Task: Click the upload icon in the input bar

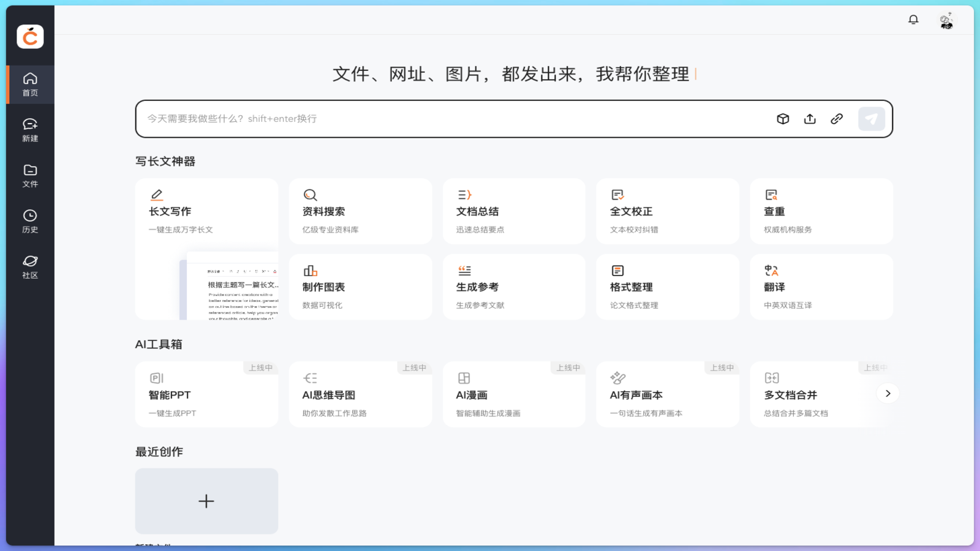Action: click(810, 118)
